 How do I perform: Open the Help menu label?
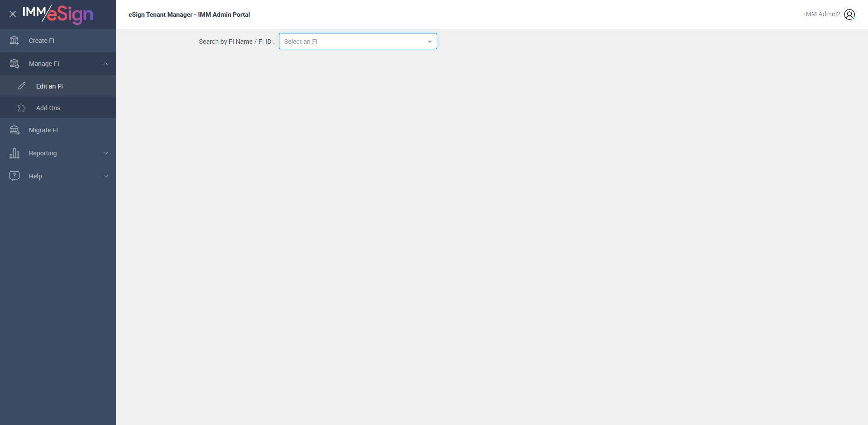pyautogui.click(x=35, y=176)
